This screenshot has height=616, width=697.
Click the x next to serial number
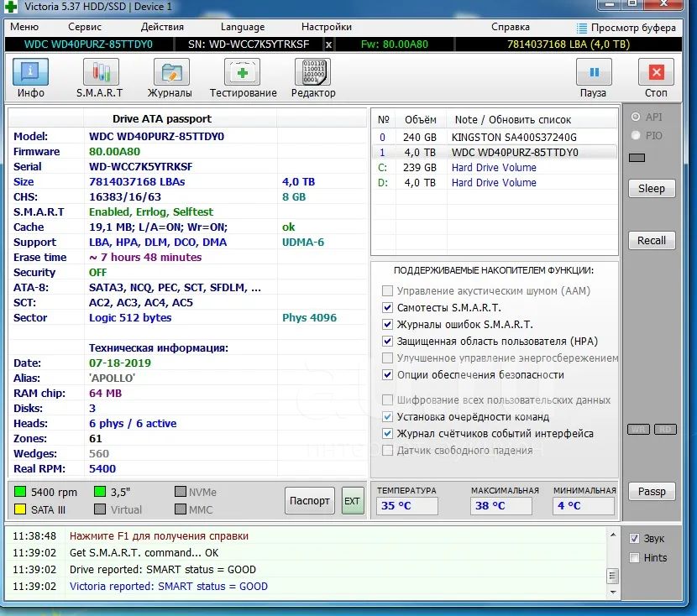point(328,44)
